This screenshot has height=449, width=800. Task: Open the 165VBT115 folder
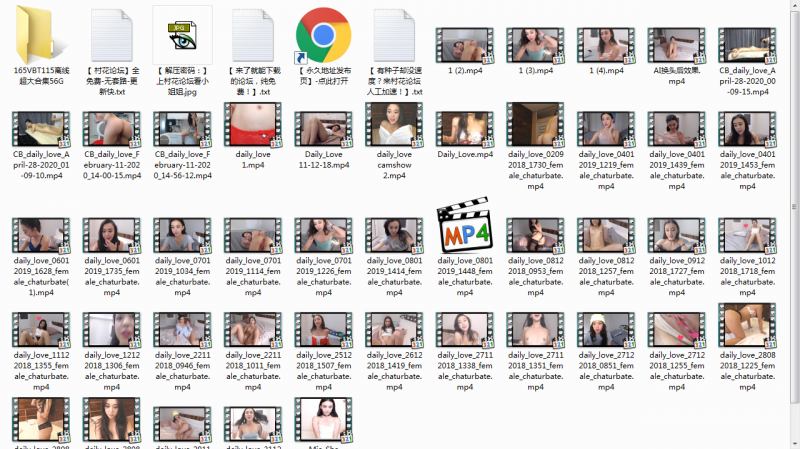point(41,35)
